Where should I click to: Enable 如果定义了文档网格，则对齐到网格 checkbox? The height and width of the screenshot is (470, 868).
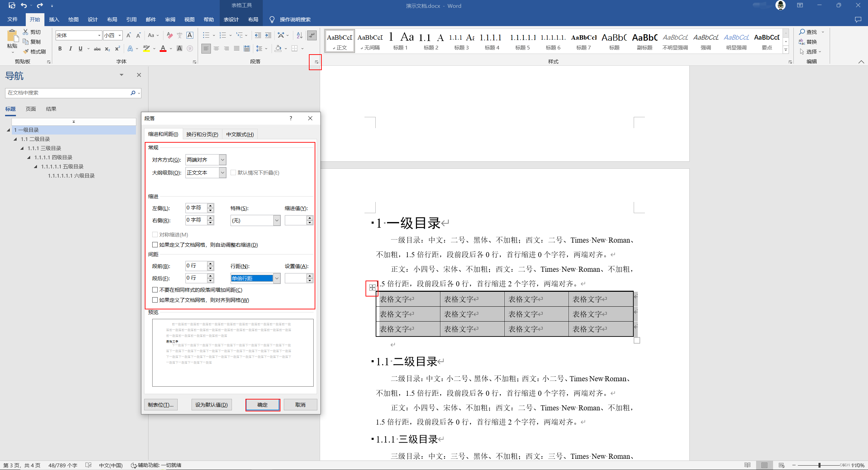click(155, 300)
